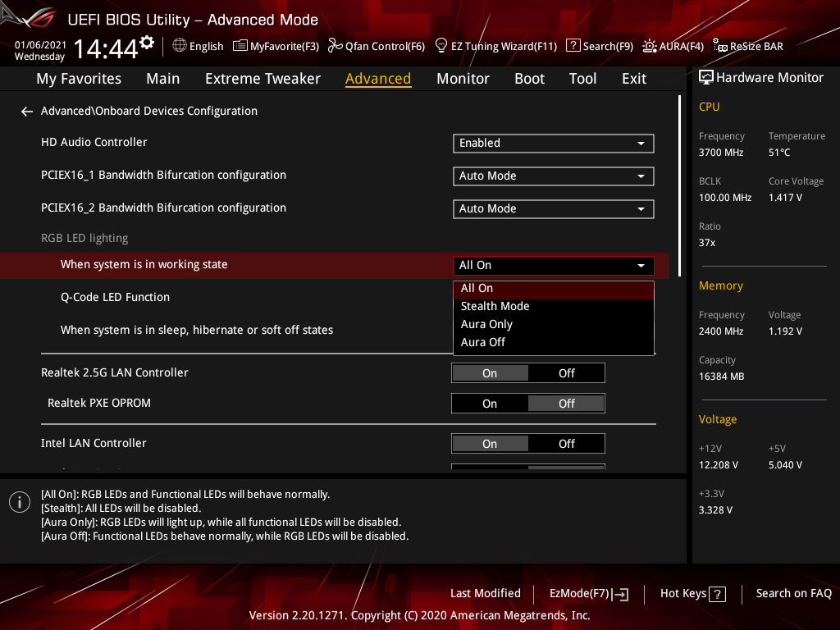Toggle the AURA(F4) light icon
Image resolution: width=840 pixels, height=630 pixels.
[650, 46]
